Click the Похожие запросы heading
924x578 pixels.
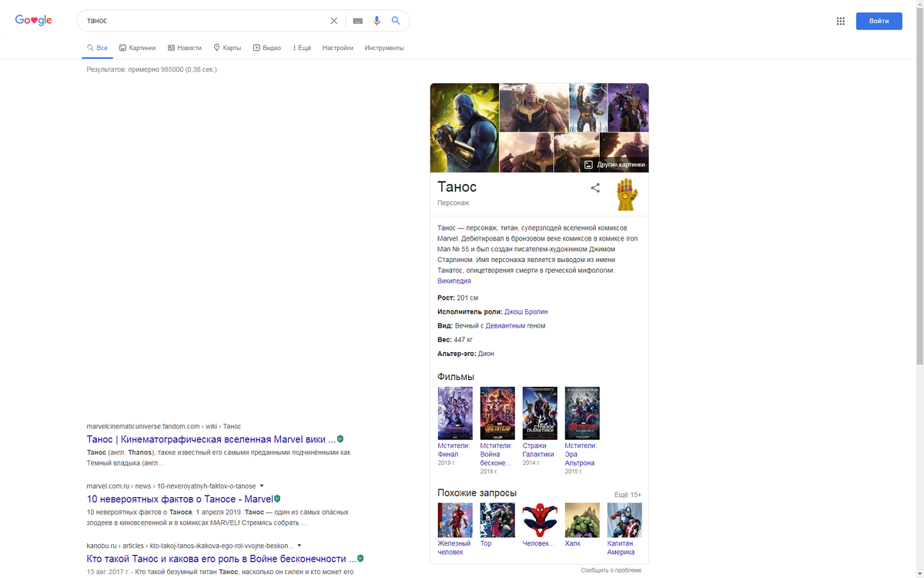(x=477, y=492)
